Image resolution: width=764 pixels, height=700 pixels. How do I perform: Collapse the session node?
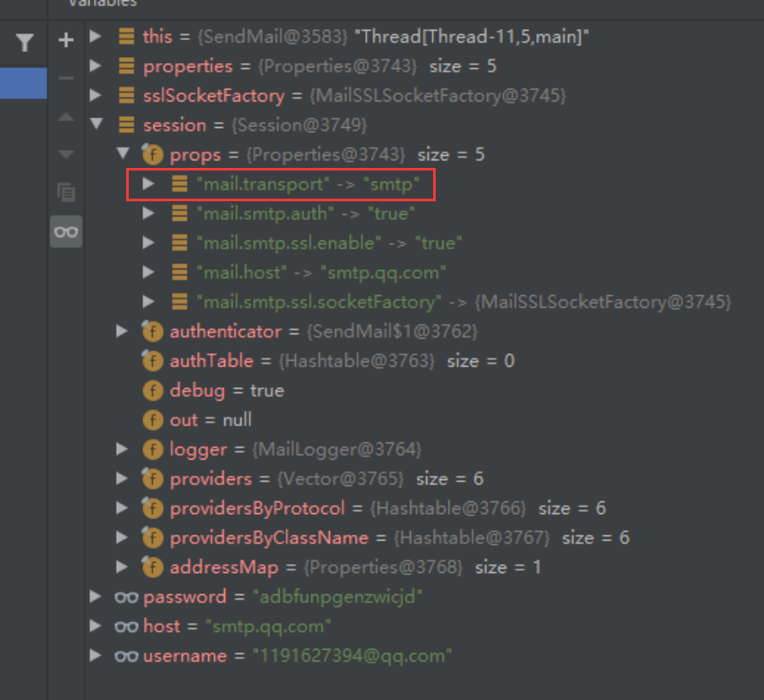point(96,124)
